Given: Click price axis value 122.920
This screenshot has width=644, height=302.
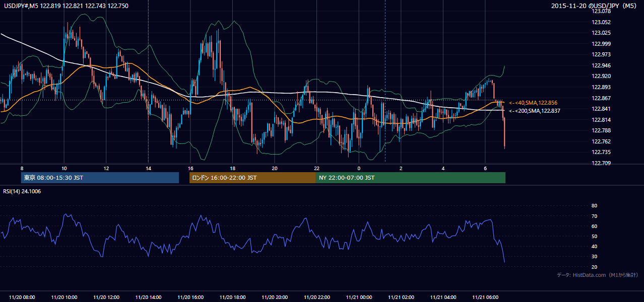Looking at the screenshot, I should click(602, 76).
